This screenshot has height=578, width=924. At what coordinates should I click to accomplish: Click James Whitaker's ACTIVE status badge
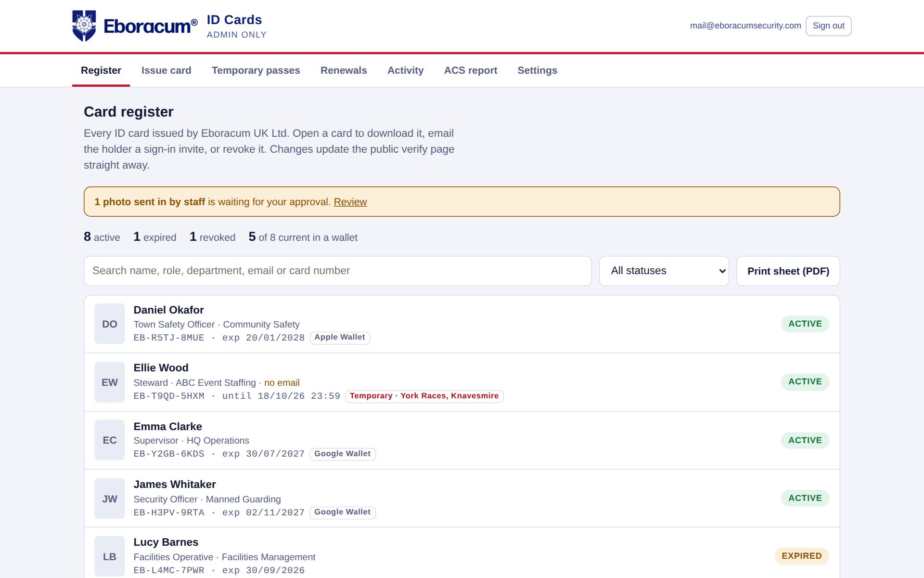pos(805,498)
